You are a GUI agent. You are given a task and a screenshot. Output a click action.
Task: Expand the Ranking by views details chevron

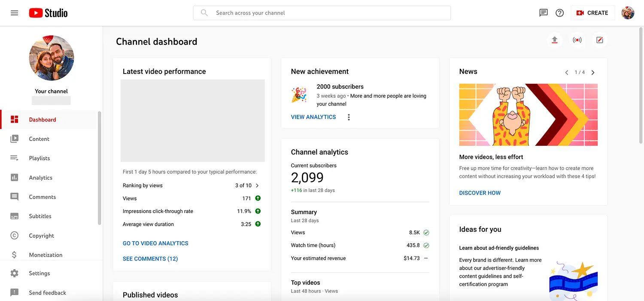(x=257, y=185)
